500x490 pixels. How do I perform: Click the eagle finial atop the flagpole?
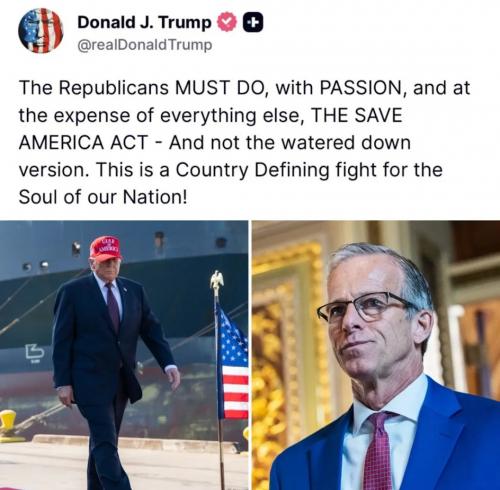tap(217, 282)
